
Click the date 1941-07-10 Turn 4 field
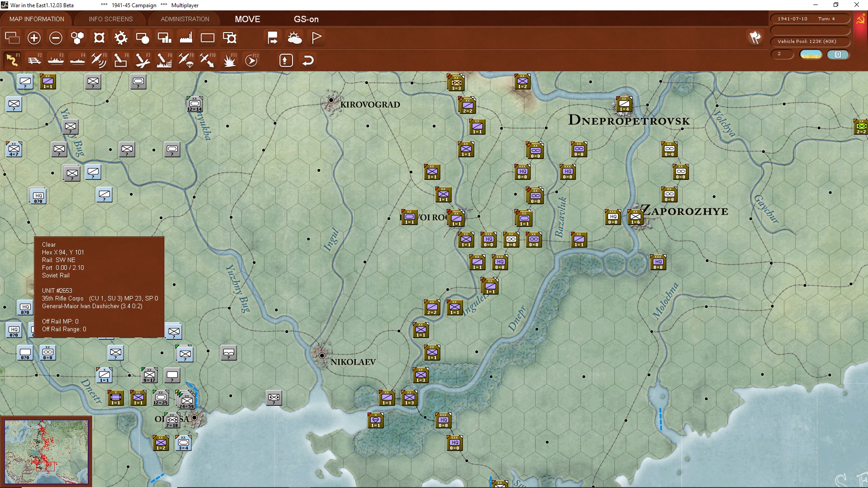(810, 19)
